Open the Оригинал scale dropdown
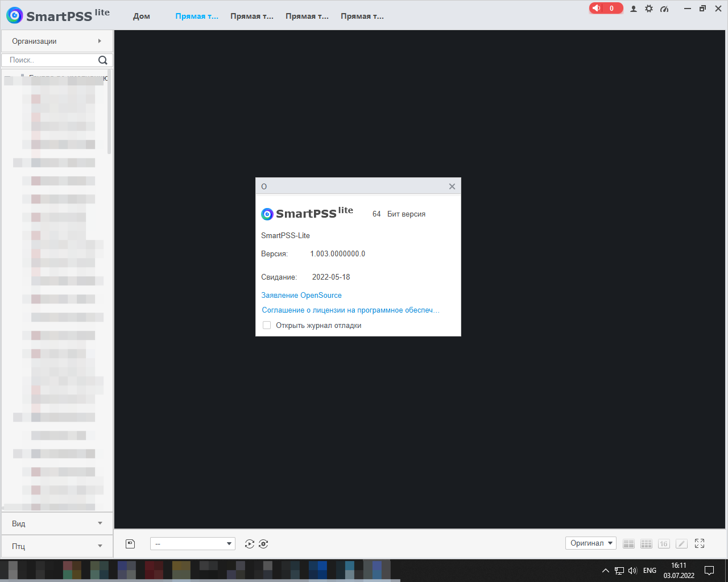The width and height of the screenshot is (728, 582). [591, 543]
